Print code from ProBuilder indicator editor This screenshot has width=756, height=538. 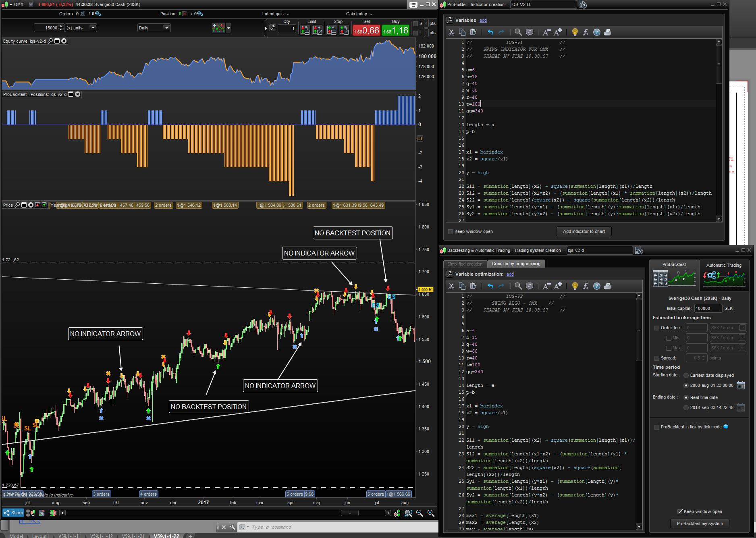(608, 32)
